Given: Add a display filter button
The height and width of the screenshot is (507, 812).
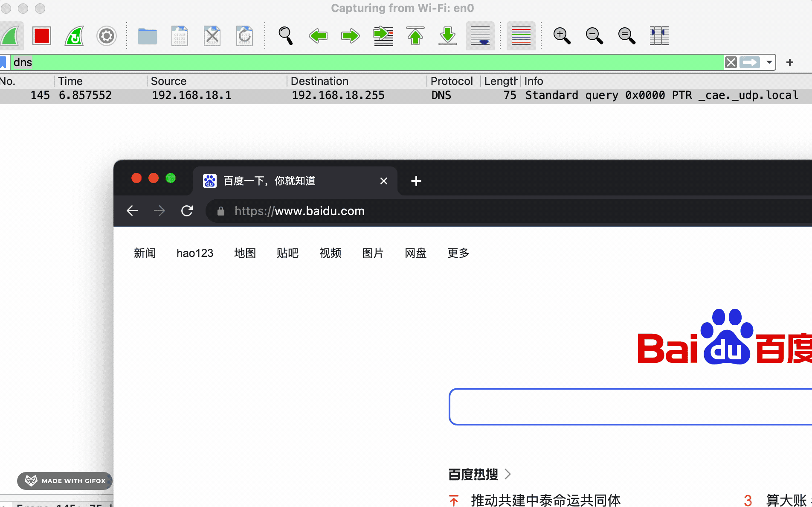Looking at the screenshot, I should click(790, 62).
